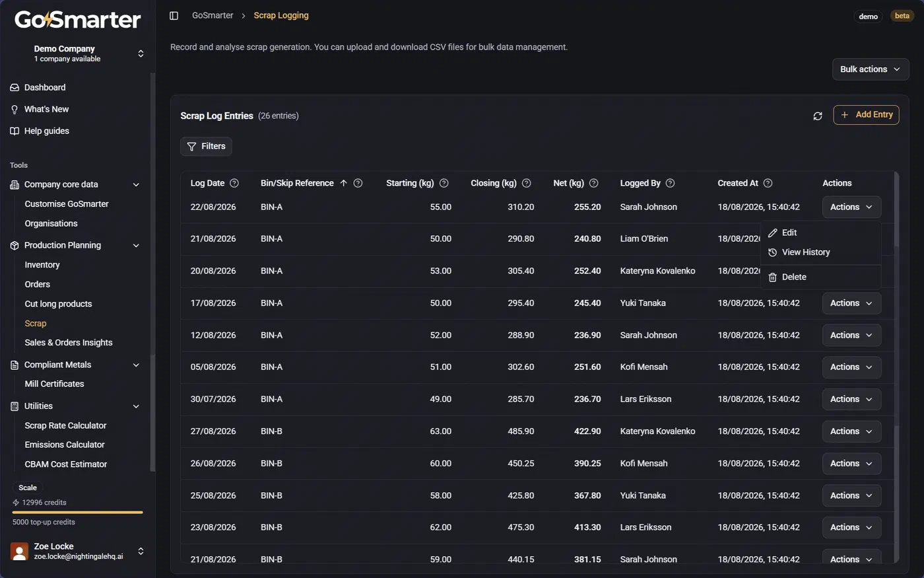Open the CBAM Cost Estimator
This screenshot has height=578, width=924.
[x=66, y=464]
